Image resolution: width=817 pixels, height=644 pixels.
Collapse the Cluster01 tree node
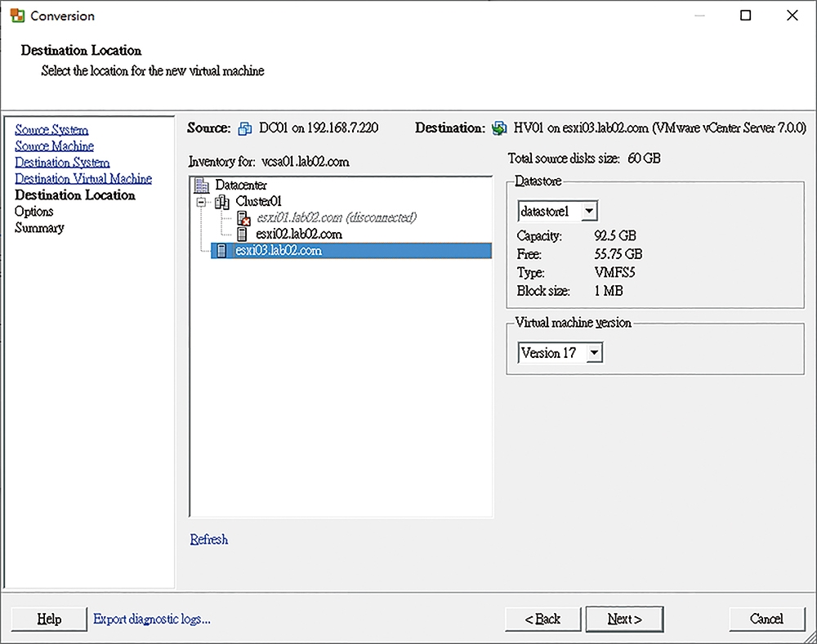coord(201,202)
